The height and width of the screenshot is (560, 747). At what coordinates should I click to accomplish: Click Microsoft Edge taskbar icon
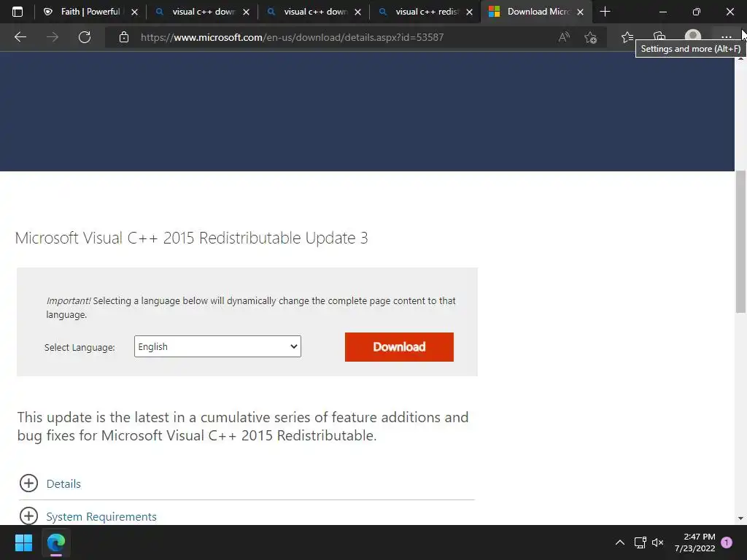[x=55, y=542]
